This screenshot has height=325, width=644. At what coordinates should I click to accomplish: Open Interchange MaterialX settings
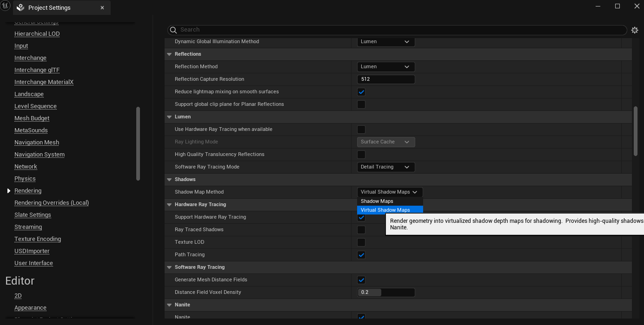click(x=44, y=82)
